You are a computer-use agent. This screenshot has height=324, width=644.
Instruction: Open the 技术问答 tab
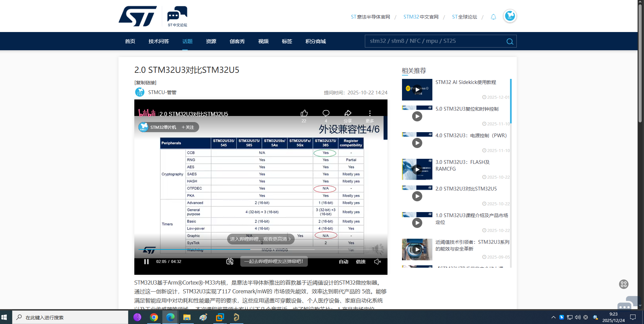click(159, 41)
